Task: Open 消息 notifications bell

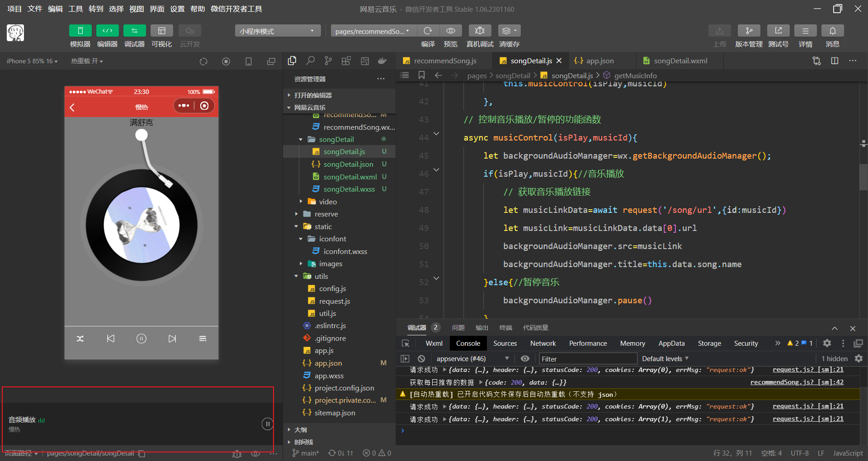Action: click(x=832, y=31)
